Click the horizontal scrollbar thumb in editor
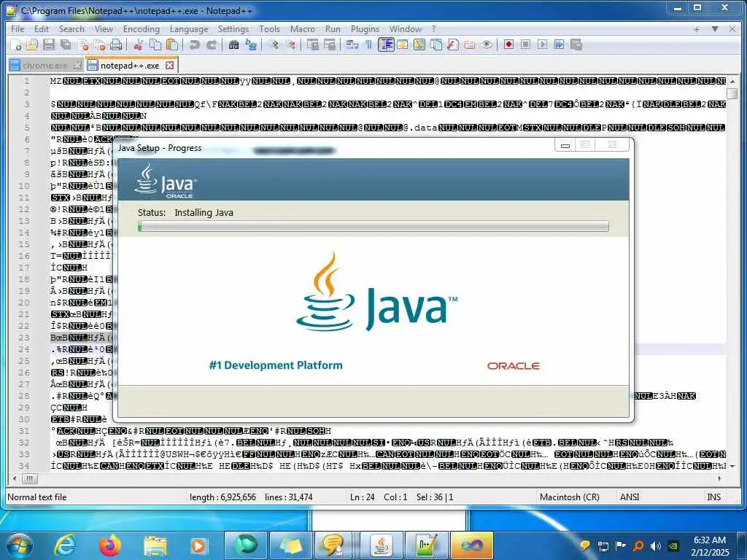 (29, 478)
